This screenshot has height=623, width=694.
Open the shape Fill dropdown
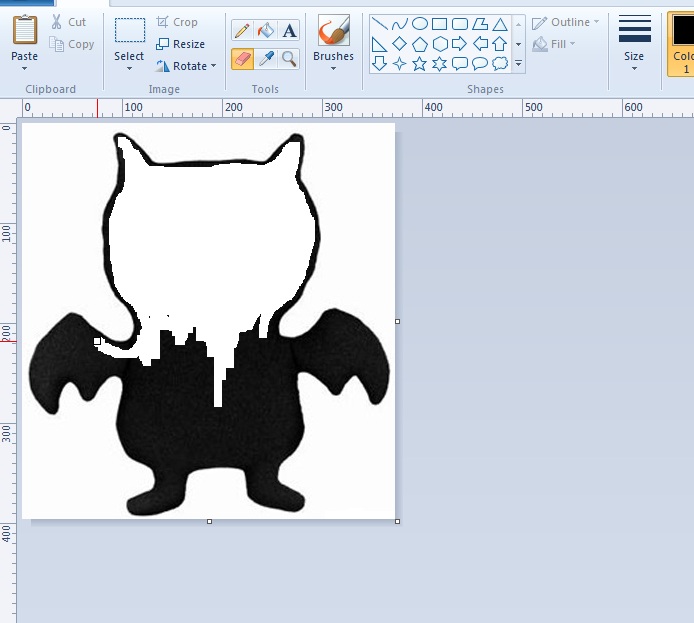pos(553,44)
